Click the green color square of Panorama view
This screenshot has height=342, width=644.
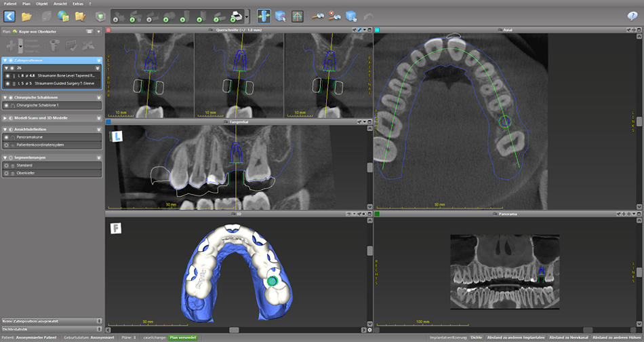coord(377,214)
